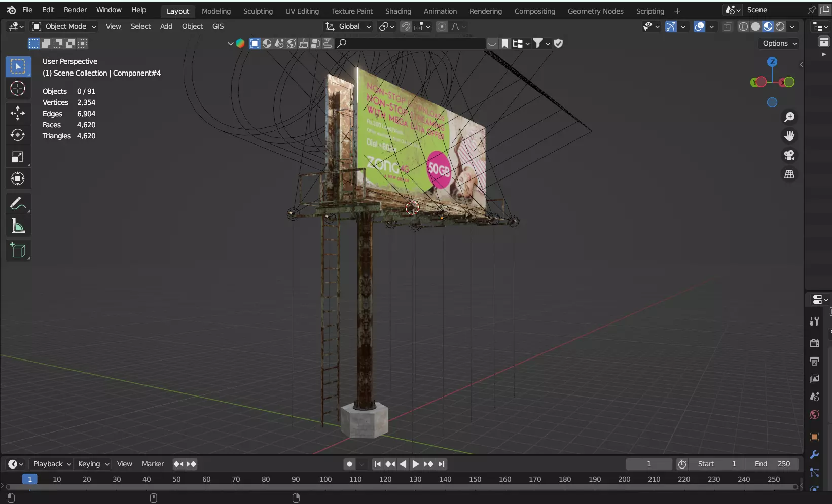
Task: Open the Object Mode dropdown
Action: pos(64,26)
